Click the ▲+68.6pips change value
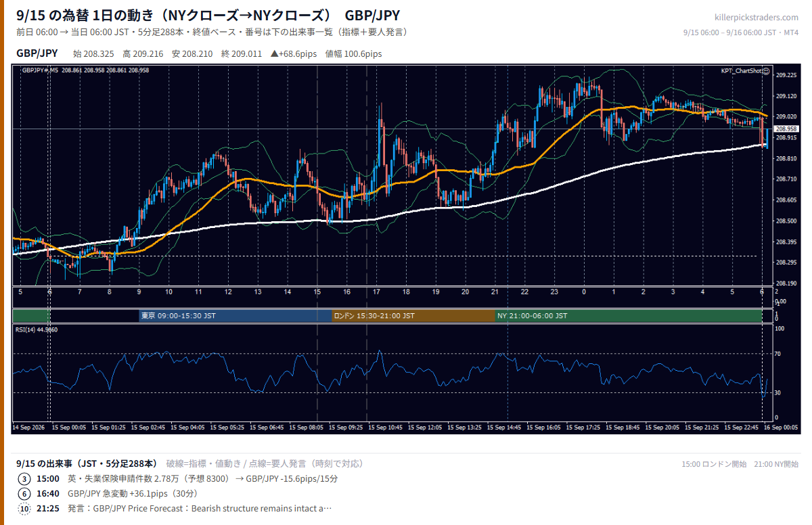 pos(294,53)
